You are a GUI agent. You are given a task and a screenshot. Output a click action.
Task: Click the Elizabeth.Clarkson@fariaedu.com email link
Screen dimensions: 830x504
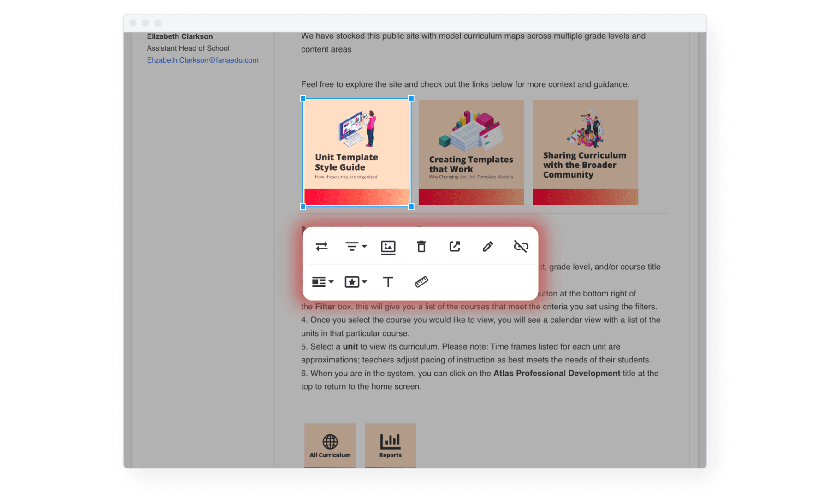point(202,60)
